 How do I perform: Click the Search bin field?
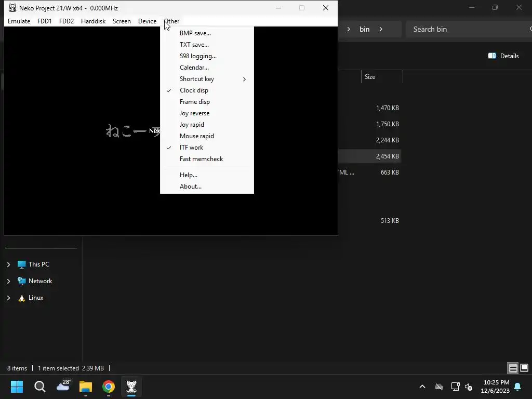point(469,29)
